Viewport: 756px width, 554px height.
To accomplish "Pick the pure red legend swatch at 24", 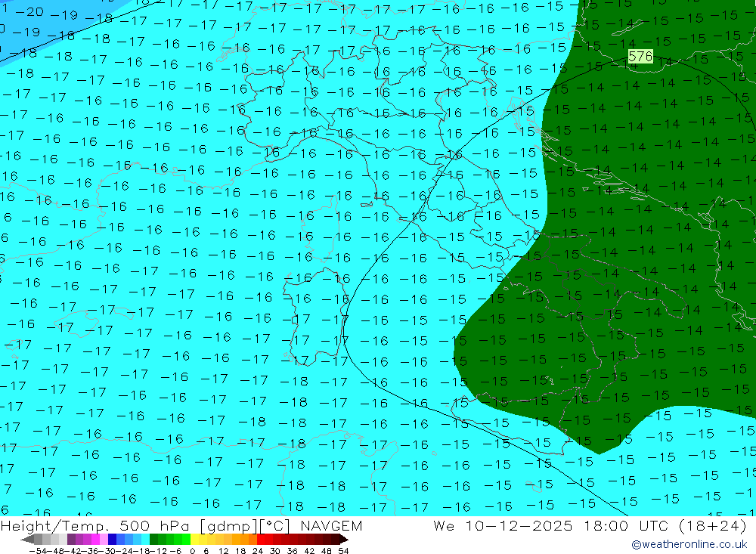I will [260, 539].
